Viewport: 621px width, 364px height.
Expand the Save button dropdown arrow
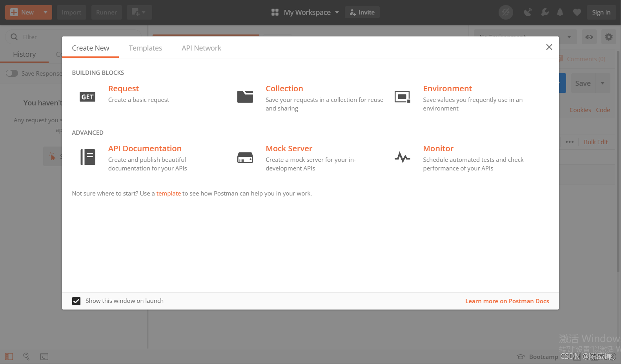tap(603, 83)
